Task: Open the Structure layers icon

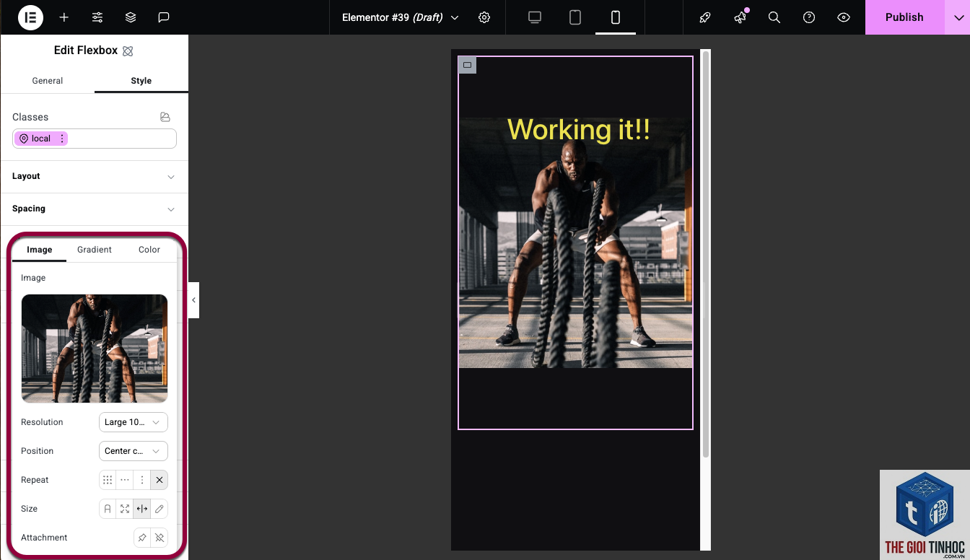Action: (x=131, y=17)
